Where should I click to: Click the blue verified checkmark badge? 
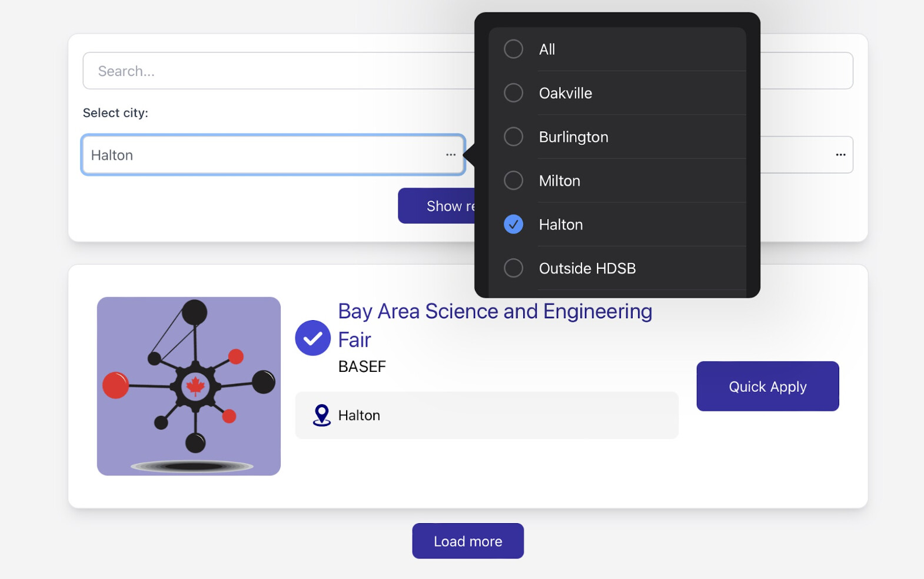click(x=313, y=338)
